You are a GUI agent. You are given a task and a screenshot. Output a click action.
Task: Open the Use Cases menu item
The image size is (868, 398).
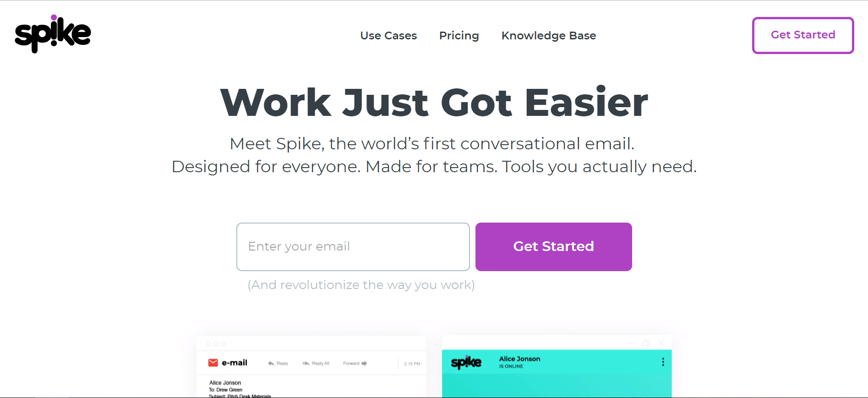[388, 35]
